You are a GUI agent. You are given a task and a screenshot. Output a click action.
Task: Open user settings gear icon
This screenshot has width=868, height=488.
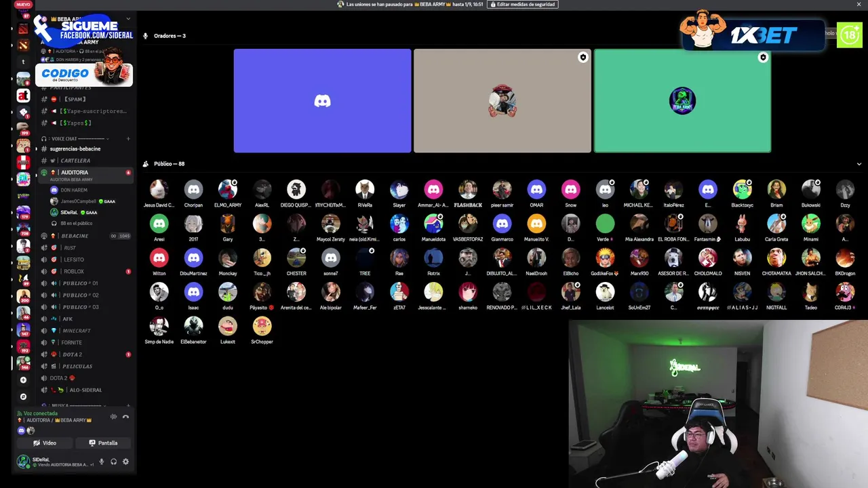pyautogui.click(x=125, y=462)
